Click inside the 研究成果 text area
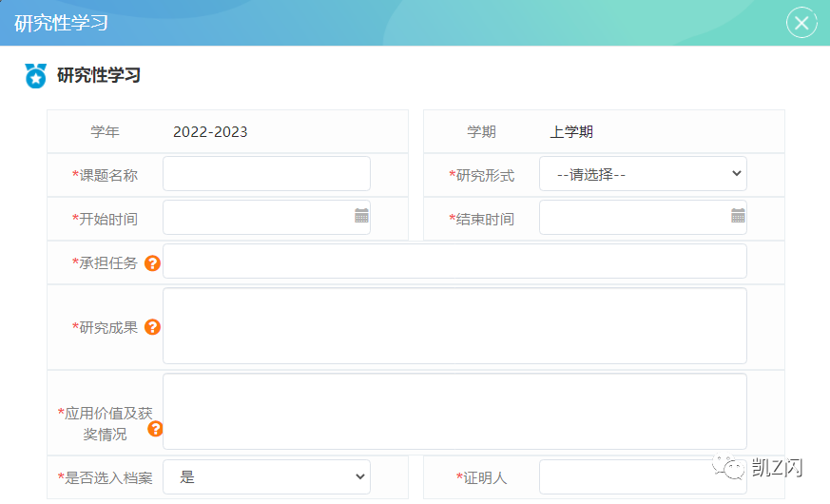 [454, 326]
